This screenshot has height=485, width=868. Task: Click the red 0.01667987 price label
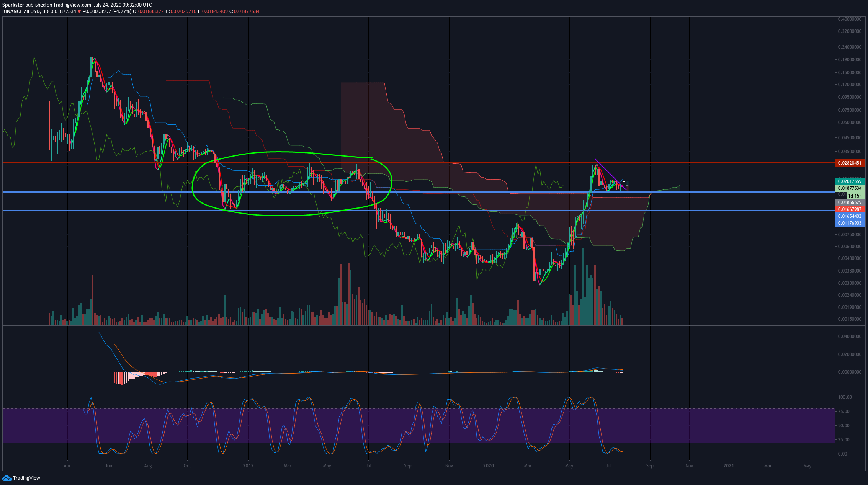850,209
